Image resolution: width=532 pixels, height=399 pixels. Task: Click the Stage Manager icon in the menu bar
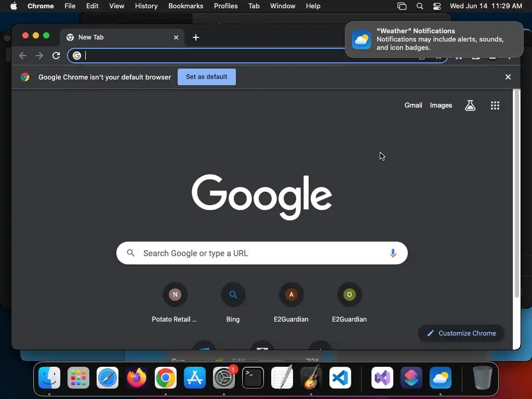[x=402, y=6]
